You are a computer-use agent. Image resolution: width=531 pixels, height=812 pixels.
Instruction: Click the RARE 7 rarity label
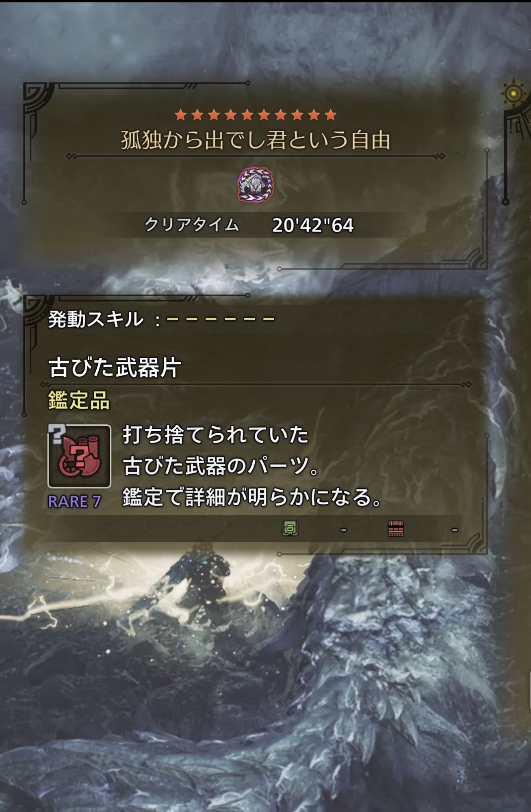pyautogui.click(x=74, y=501)
